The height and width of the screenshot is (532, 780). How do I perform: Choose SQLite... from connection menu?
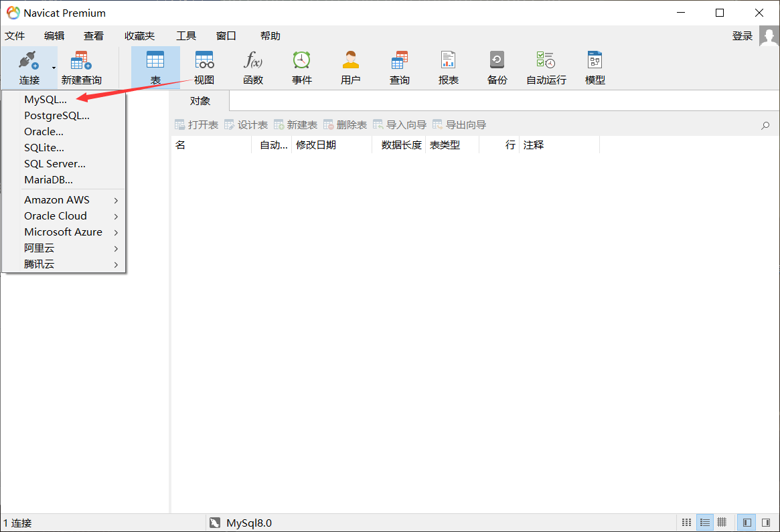(64, 148)
